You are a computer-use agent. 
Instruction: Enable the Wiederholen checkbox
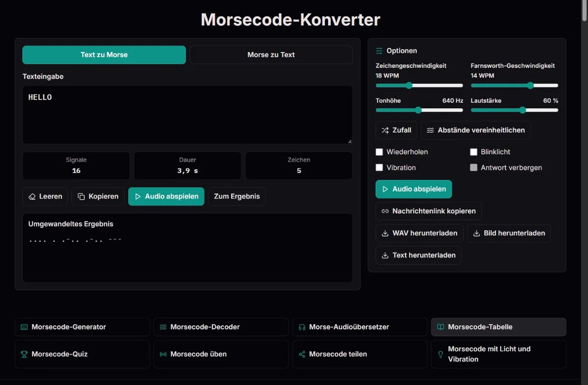point(379,152)
